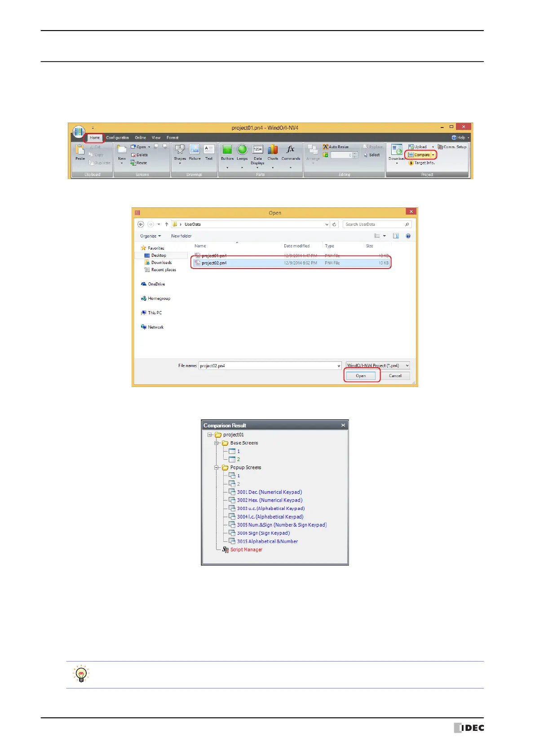Viewport: 535px width, 756px height.
Task: Expand the address bar history dropdown
Action: (x=327, y=224)
